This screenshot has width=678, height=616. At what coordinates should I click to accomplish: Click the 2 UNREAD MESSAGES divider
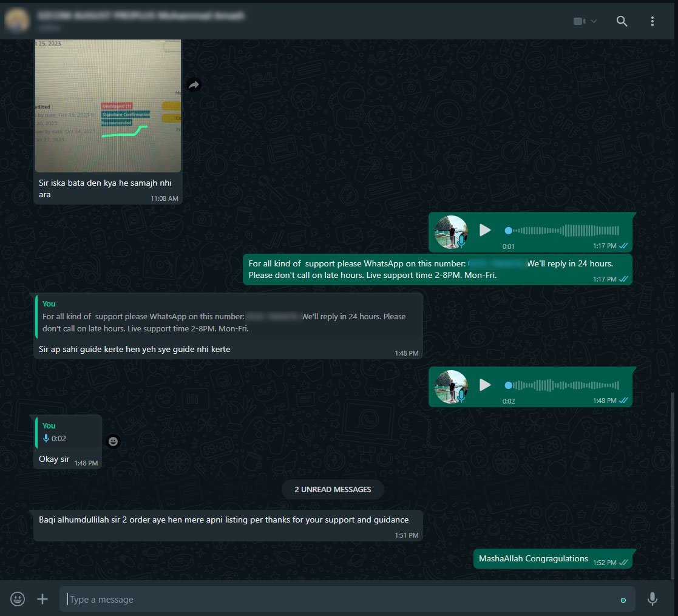333,489
